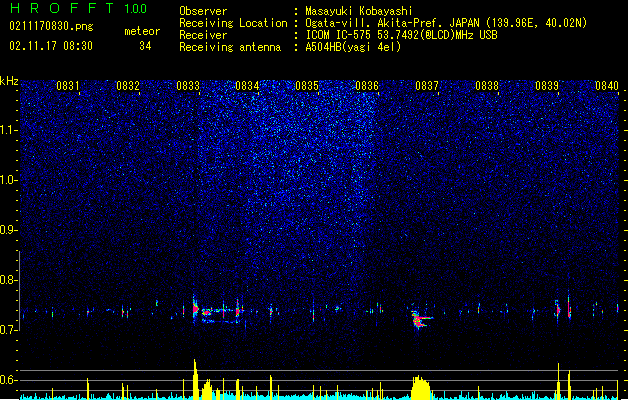Click the 0.7 kHz axis label
This screenshot has height=400, width=629.
[9, 330]
